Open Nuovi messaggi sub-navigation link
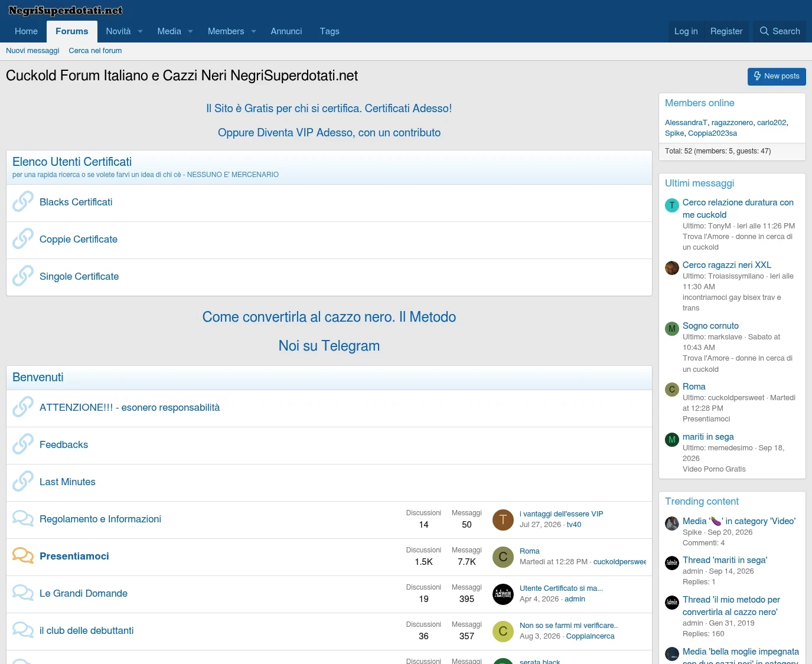 32,51
